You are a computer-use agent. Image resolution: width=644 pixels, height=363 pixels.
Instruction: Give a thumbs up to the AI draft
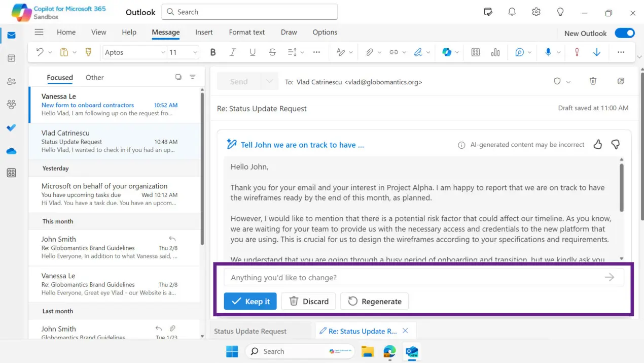tap(597, 144)
